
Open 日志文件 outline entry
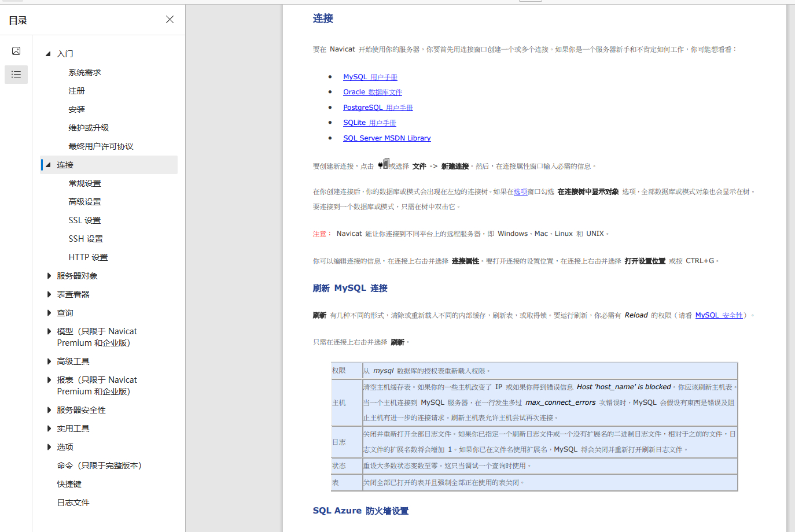pos(73,503)
